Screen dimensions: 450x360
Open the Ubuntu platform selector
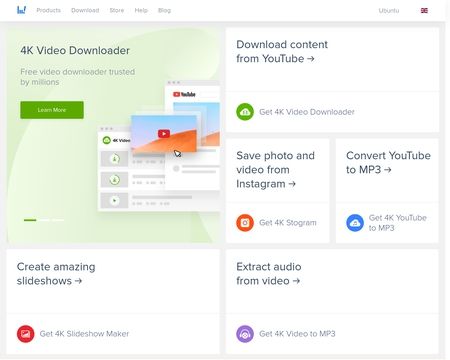[389, 11]
